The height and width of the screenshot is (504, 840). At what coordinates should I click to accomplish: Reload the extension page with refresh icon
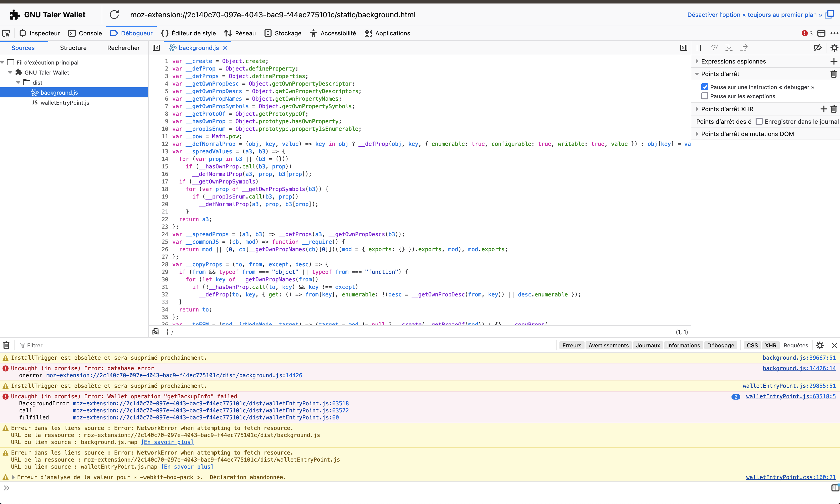click(x=114, y=15)
